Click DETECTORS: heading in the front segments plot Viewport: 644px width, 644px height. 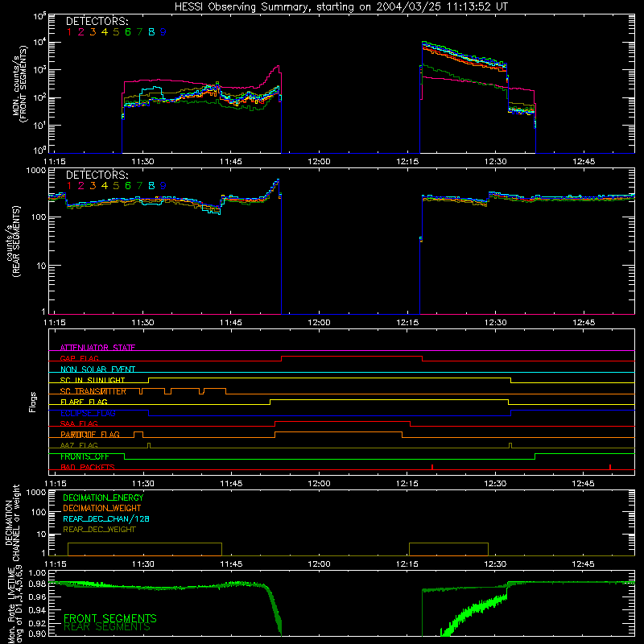click(97, 21)
